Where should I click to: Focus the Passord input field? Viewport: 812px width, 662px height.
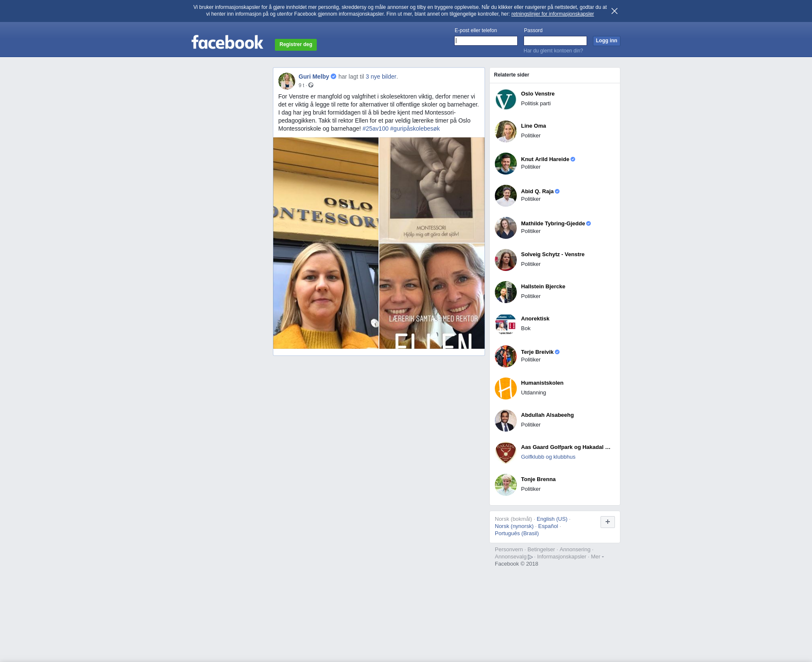(x=555, y=41)
